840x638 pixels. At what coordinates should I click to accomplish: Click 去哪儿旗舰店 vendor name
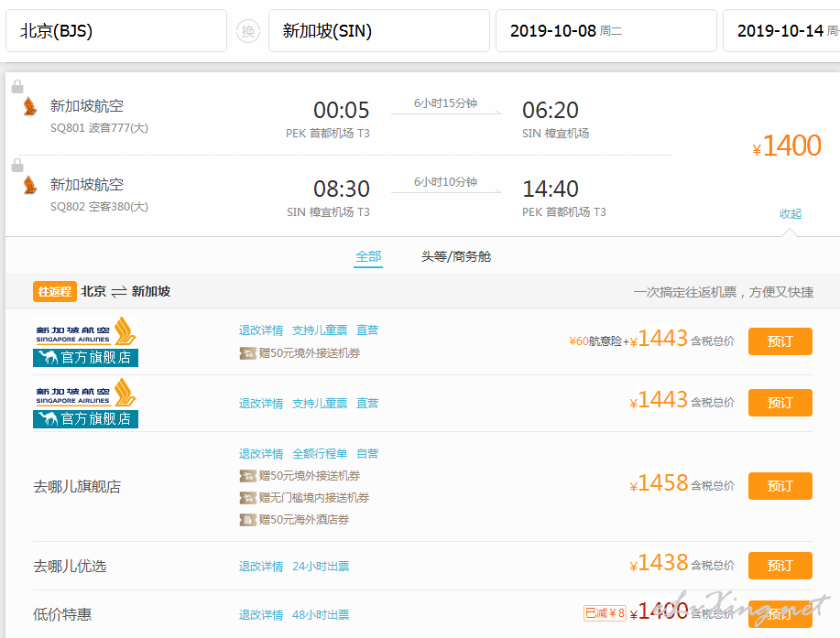[x=77, y=487]
